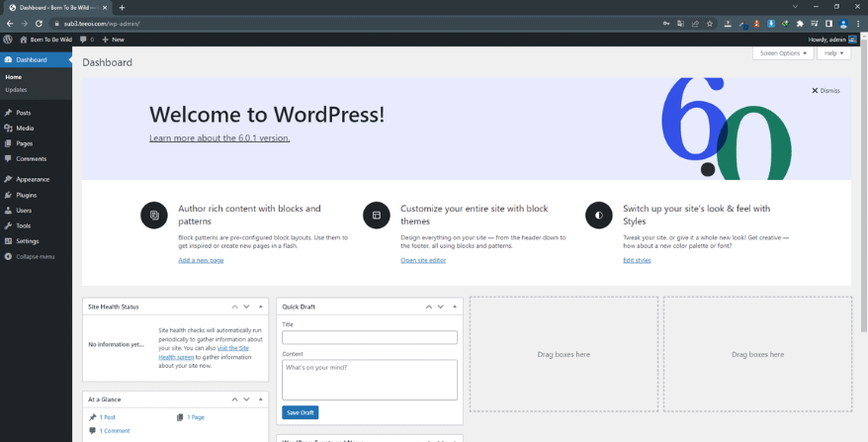868x442 pixels.
Task: Reload the page in the browser
Action: pyautogui.click(x=39, y=24)
